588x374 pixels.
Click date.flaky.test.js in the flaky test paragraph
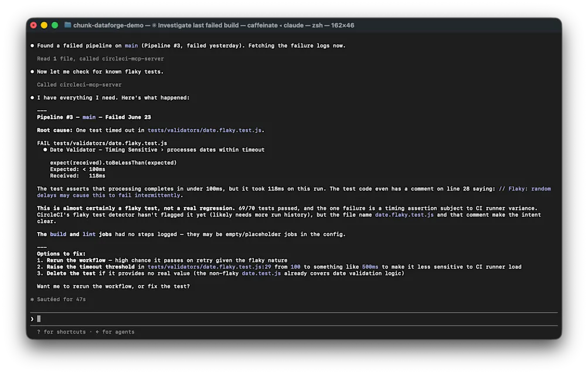pos(405,215)
